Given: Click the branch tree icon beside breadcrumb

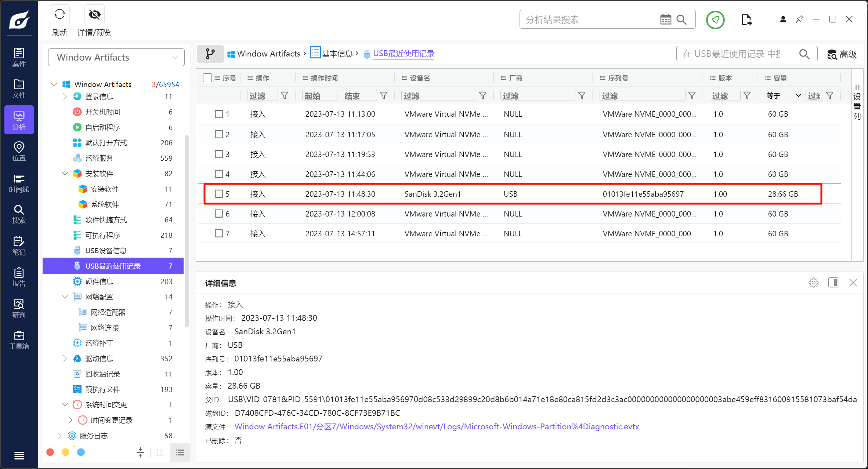Looking at the screenshot, I should [210, 54].
